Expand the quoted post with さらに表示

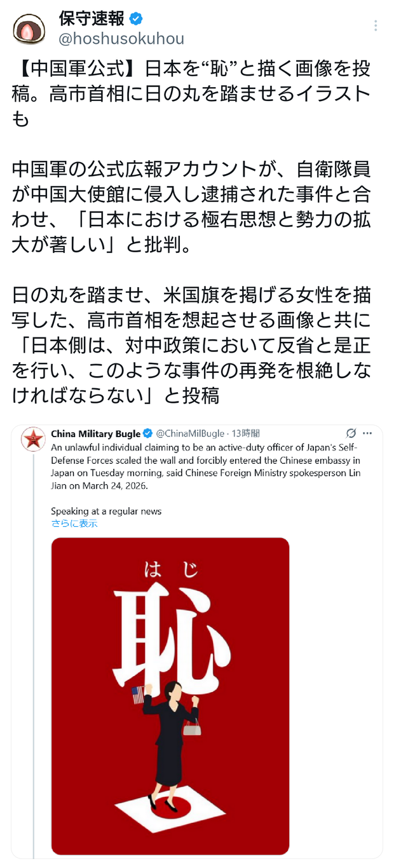pyautogui.click(x=74, y=524)
